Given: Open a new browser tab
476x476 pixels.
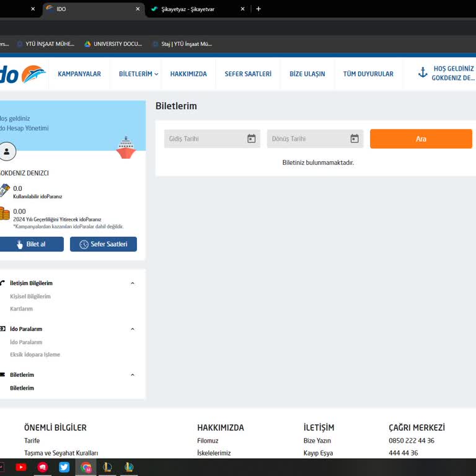Looking at the screenshot, I should (x=258, y=9).
